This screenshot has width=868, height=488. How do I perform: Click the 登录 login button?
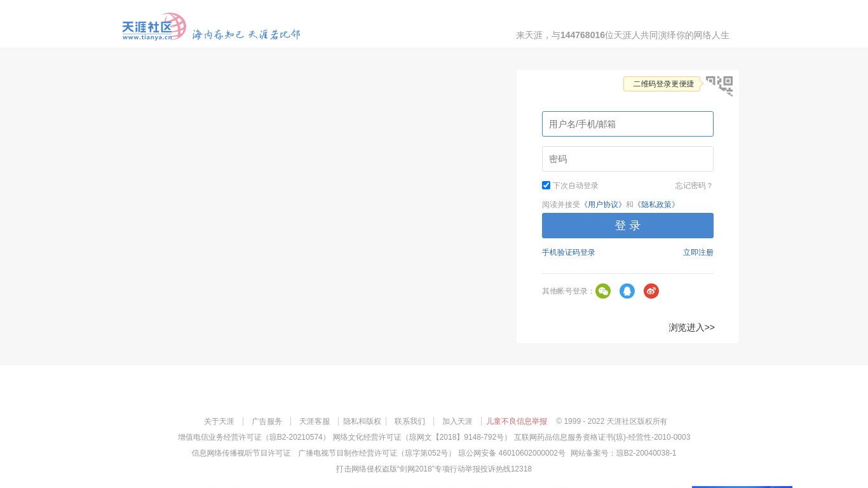click(x=628, y=226)
